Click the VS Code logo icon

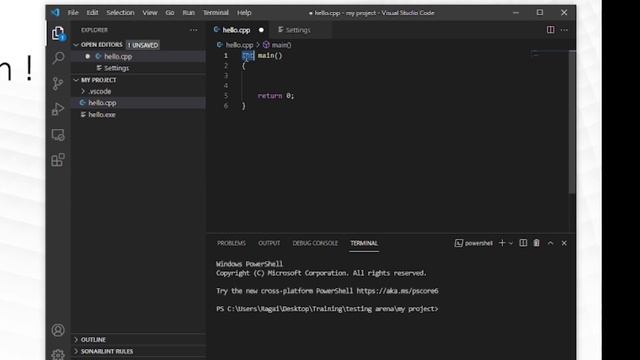[56, 12]
